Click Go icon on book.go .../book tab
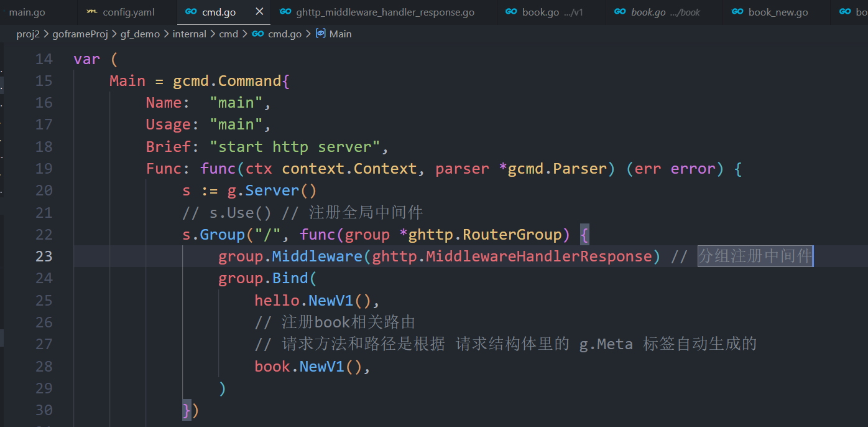Screen dimensions: 868x427 (x=620, y=12)
